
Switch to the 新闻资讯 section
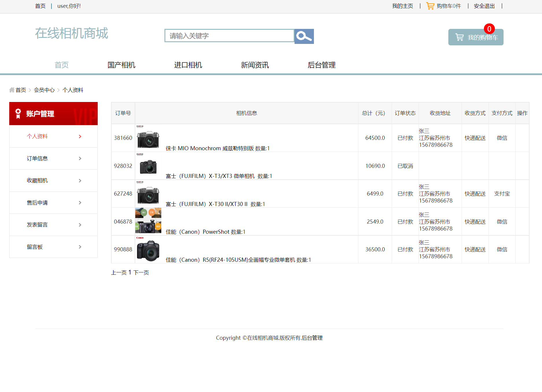point(255,65)
